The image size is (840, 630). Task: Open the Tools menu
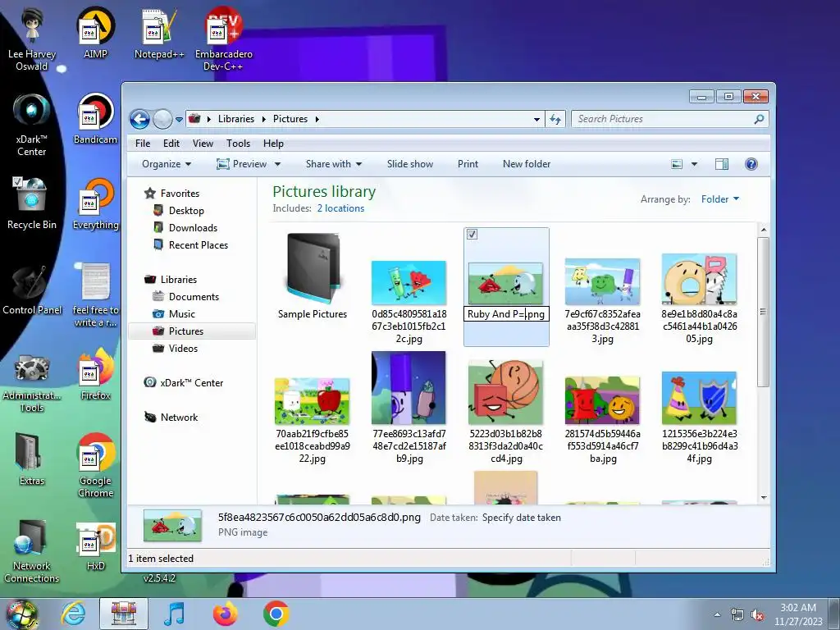pyautogui.click(x=238, y=144)
